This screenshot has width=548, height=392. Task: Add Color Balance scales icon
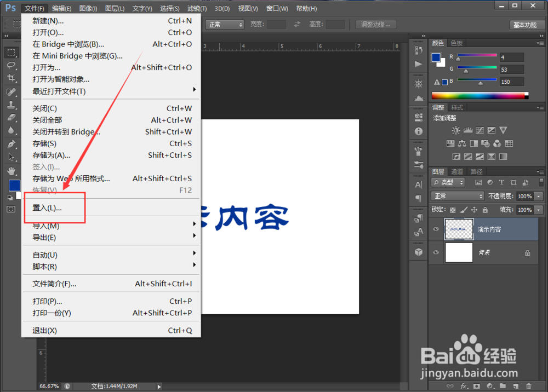coord(462,143)
